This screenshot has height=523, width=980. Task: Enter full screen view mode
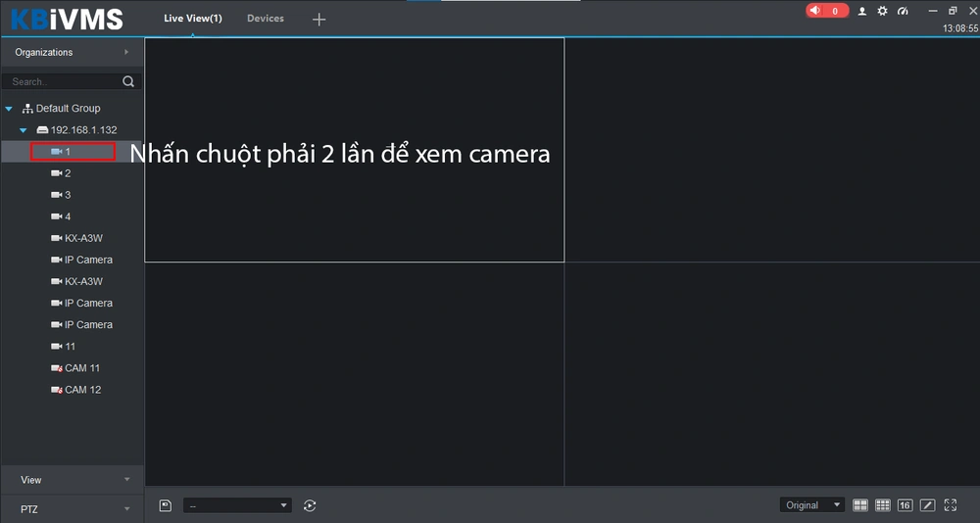(950, 504)
